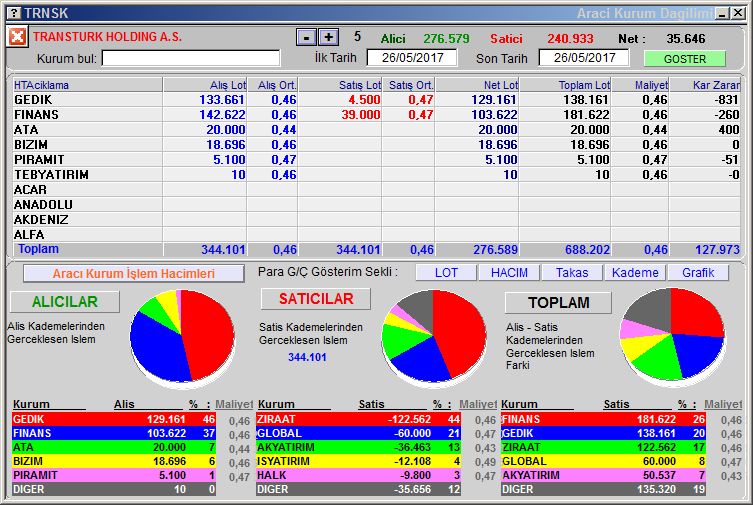The image size is (753, 505).
Task: Open the Takas view
Action: click(572, 273)
